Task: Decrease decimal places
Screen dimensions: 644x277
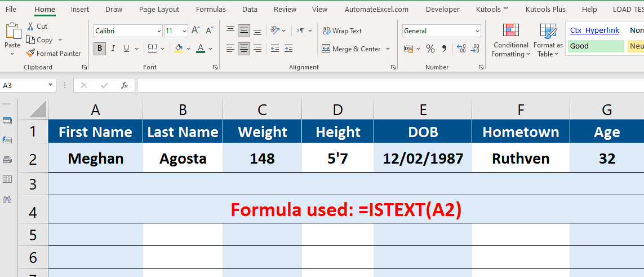Action: (x=475, y=49)
